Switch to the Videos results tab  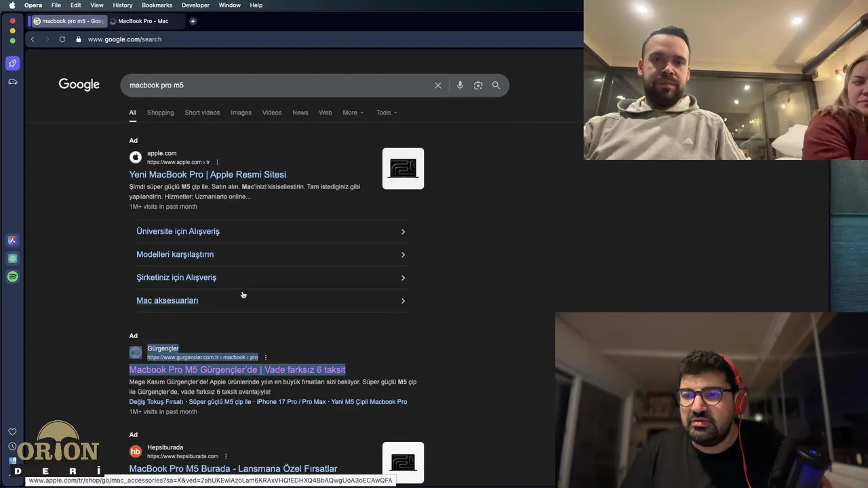(272, 113)
